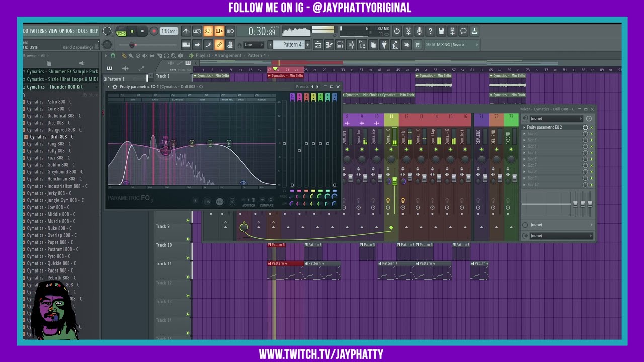Open Cymatics - Thunder 808 Kit folder
Image resolution: width=644 pixels, height=362 pixels.
click(54, 87)
